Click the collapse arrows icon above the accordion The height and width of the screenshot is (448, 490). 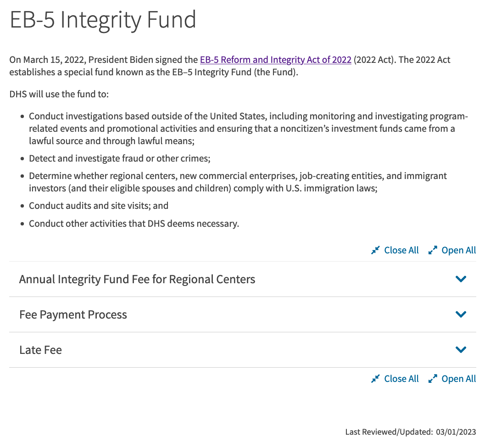coord(375,250)
